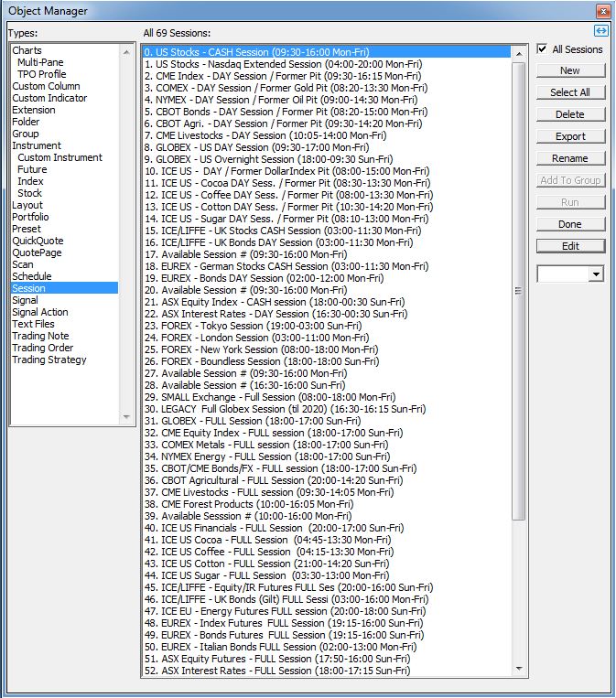616x698 pixels.
Task: Uncheck the All Sessions checkbox
Action: coord(542,49)
